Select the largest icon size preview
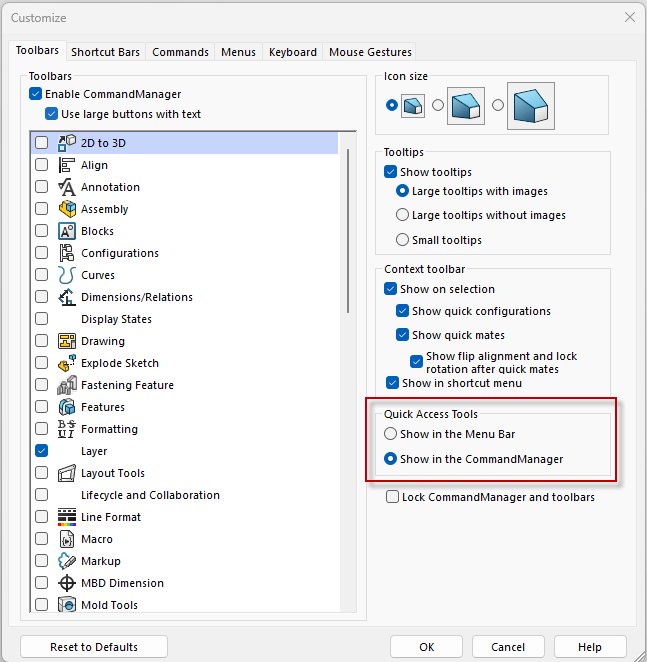 [529, 105]
